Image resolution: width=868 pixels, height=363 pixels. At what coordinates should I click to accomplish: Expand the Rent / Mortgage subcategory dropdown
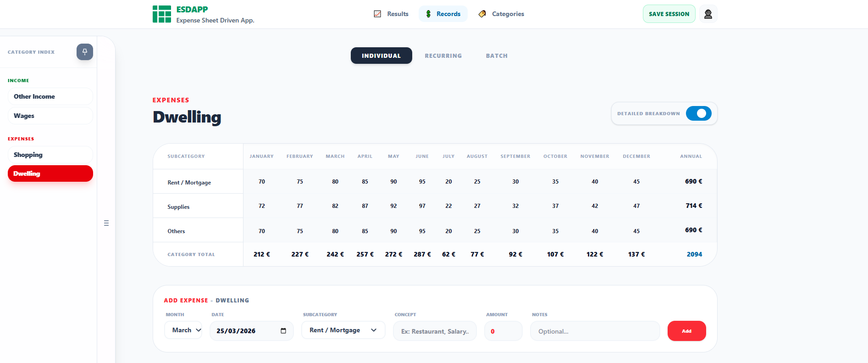(343, 330)
